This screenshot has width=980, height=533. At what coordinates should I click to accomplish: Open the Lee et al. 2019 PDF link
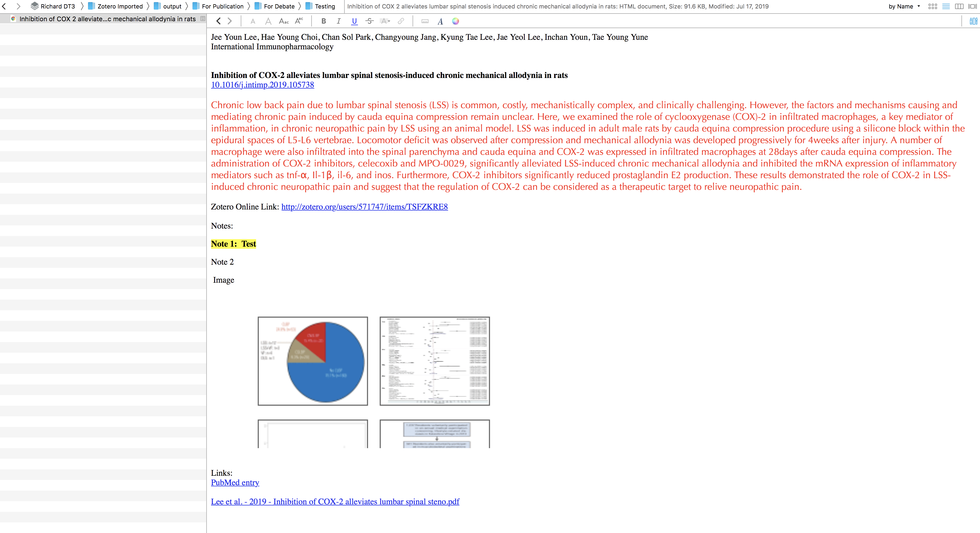335,501
